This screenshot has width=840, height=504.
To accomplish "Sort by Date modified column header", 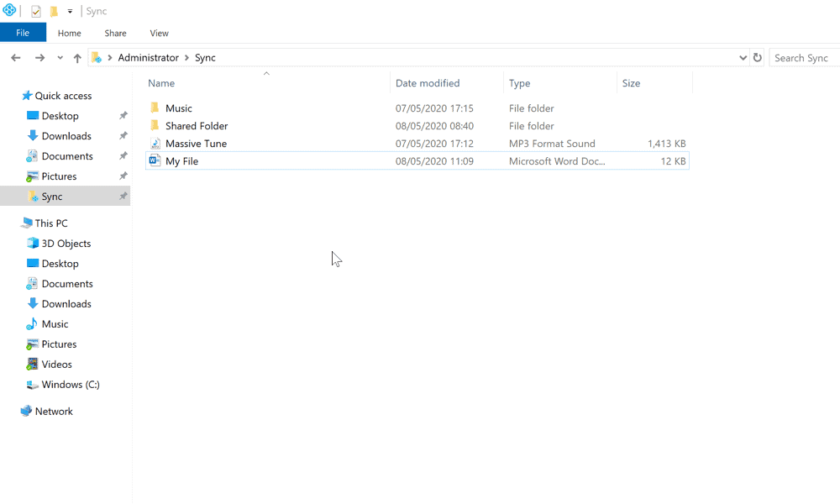I will coord(428,83).
